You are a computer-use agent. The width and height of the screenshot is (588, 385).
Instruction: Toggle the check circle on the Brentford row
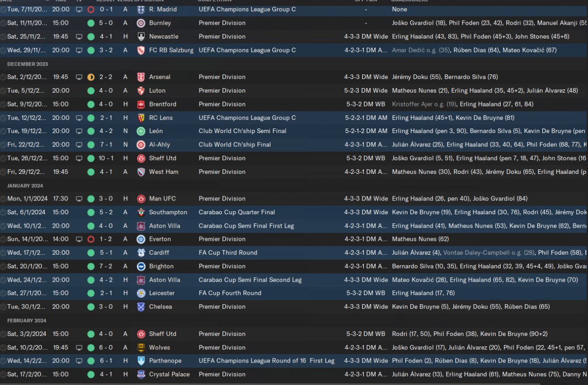pos(3,104)
